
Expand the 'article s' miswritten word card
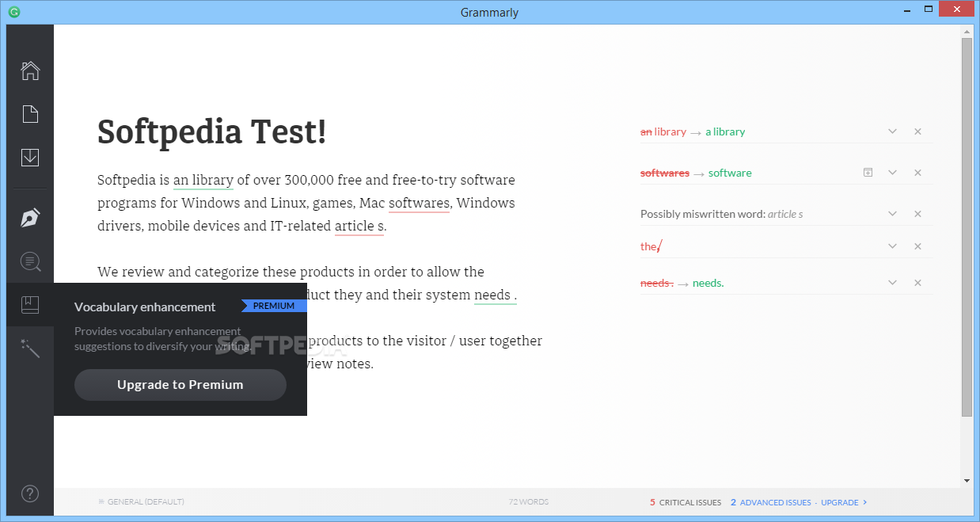click(892, 214)
